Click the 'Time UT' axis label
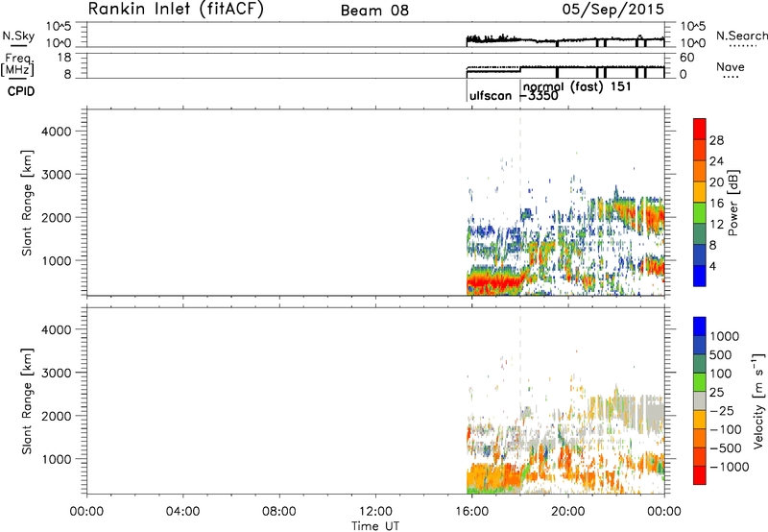 tap(375, 526)
